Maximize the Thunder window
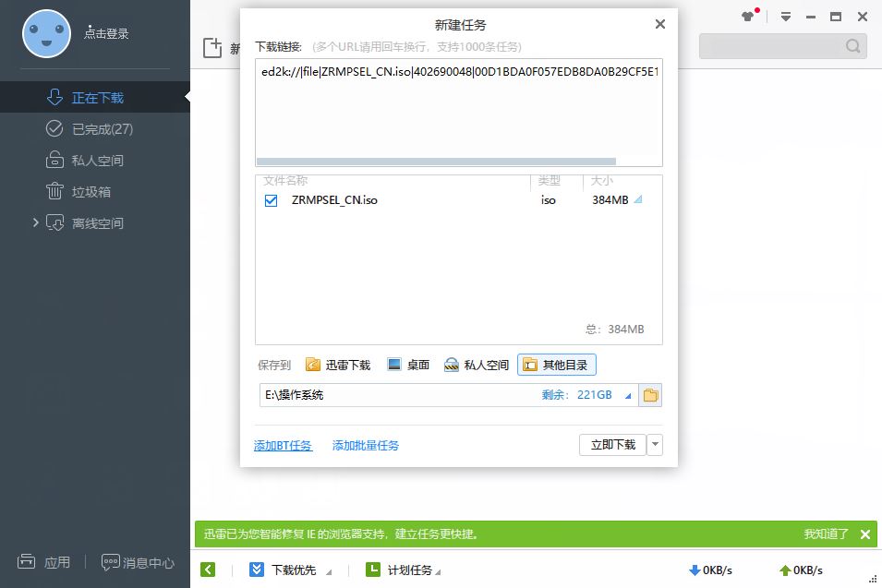This screenshot has height=588, width=882. [x=836, y=17]
